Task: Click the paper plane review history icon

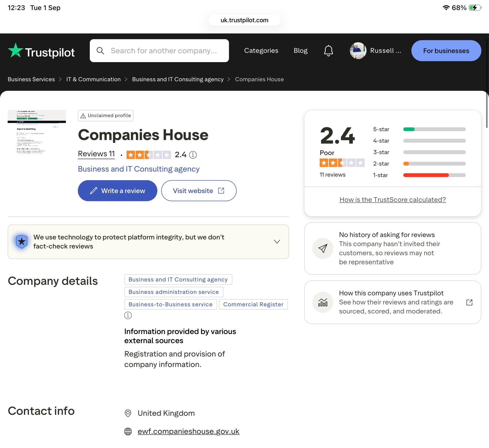Action: [x=323, y=248]
